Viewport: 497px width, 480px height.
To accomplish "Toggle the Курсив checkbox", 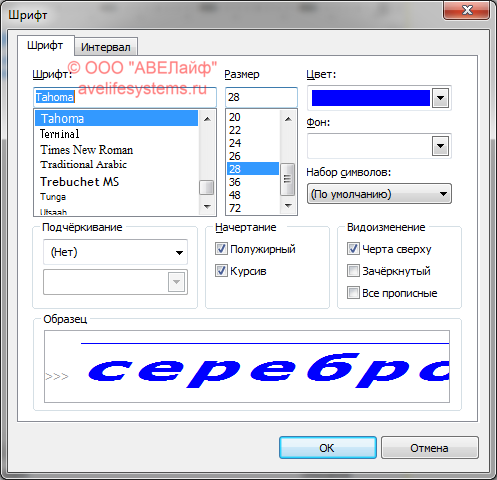I will pyautogui.click(x=221, y=271).
